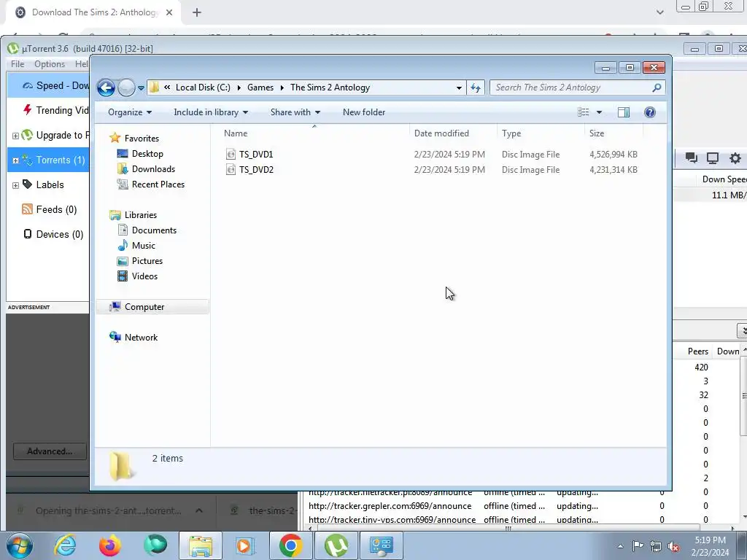This screenshot has height=560, width=747.
Task: Select Speed item in uTorrent sidebar
Action: coord(48,86)
